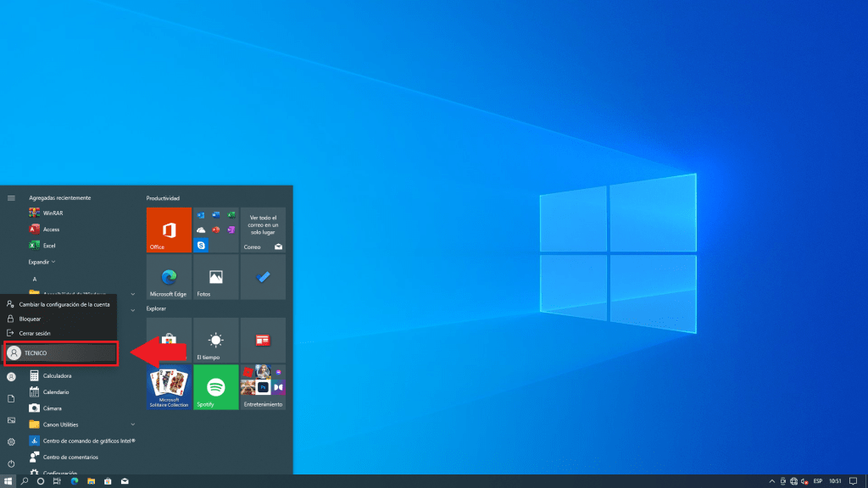Image resolution: width=868 pixels, height=488 pixels.
Task: Choose Bloquear in the account menu
Action: coord(30,319)
